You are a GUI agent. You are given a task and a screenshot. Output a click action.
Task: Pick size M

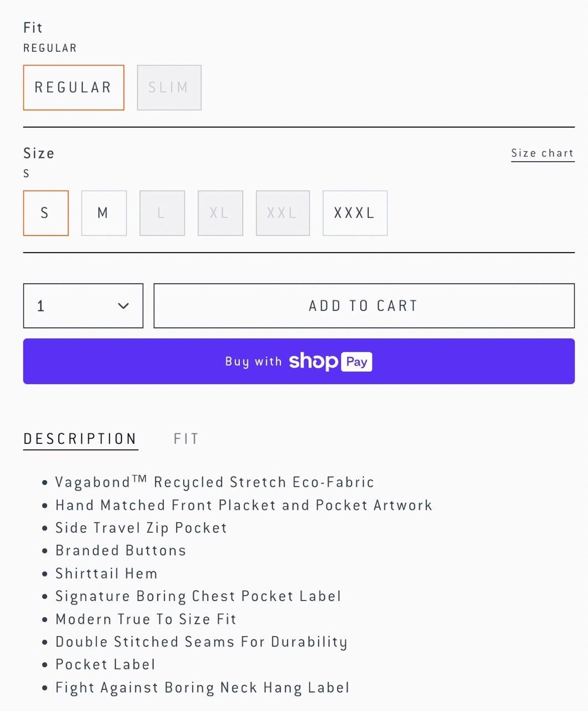click(x=104, y=213)
